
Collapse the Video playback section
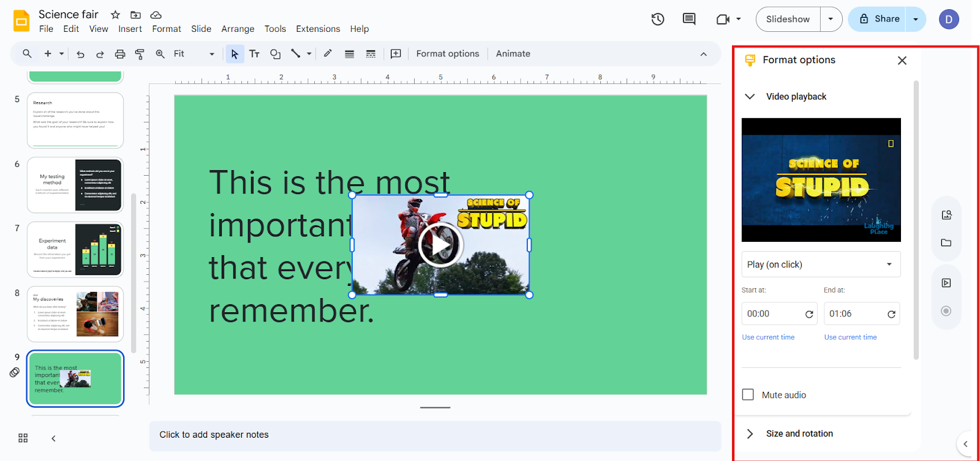pyautogui.click(x=750, y=97)
